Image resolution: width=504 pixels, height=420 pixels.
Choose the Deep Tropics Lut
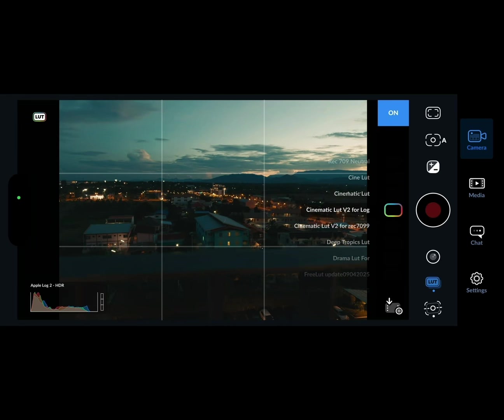click(348, 242)
